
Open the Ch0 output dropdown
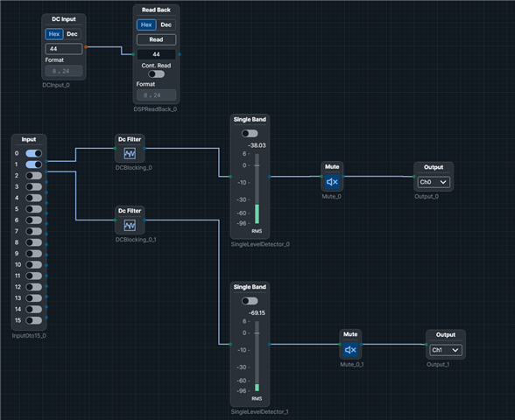[434, 182]
